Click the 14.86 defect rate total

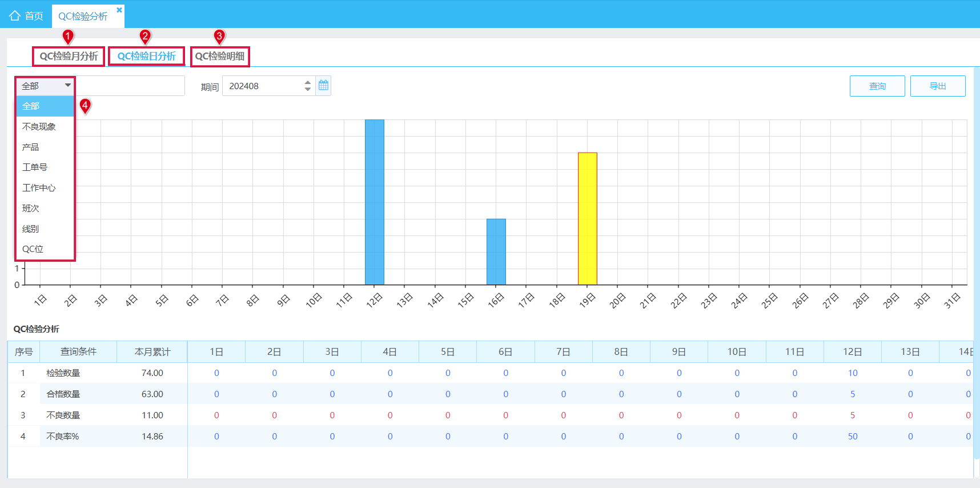point(152,437)
